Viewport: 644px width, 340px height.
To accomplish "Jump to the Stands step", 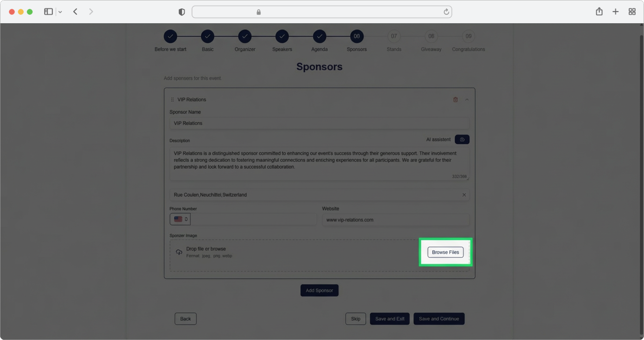I will (394, 36).
